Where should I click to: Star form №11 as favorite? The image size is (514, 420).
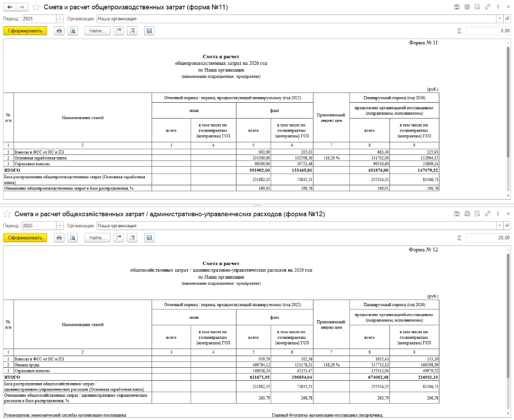pos(36,7)
